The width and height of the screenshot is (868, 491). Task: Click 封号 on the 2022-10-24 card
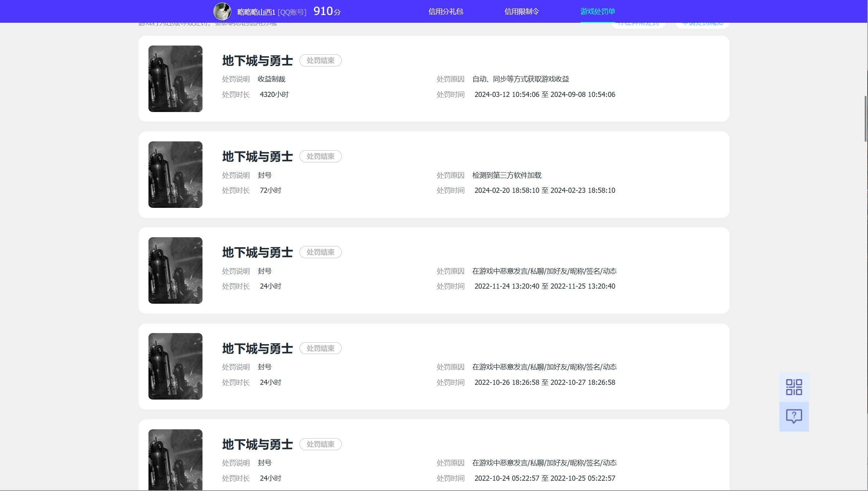[265, 463]
